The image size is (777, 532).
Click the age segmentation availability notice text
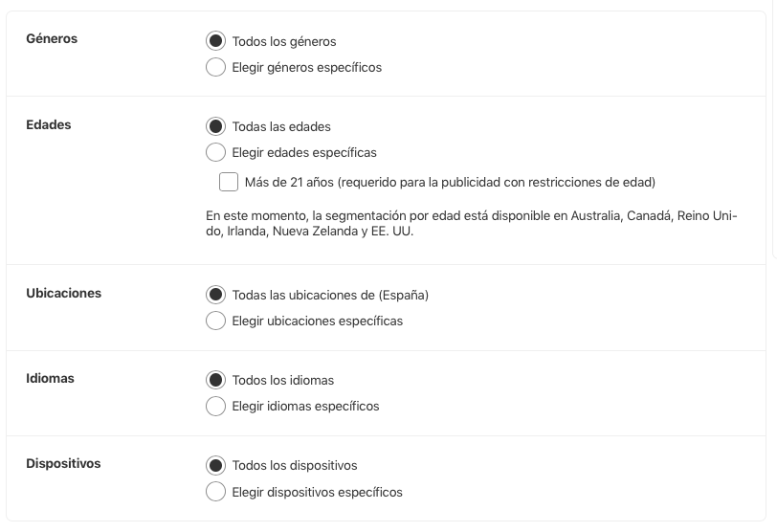pyautogui.click(x=471, y=224)
